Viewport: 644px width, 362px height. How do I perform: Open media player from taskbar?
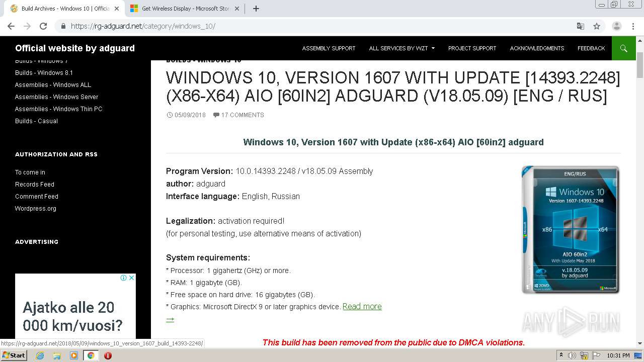(74, 355)
